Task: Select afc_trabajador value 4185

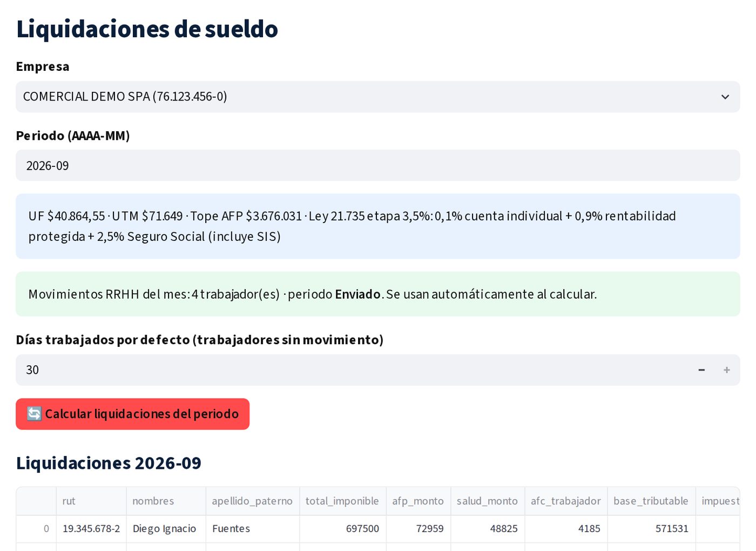Action: coord(565,529)
